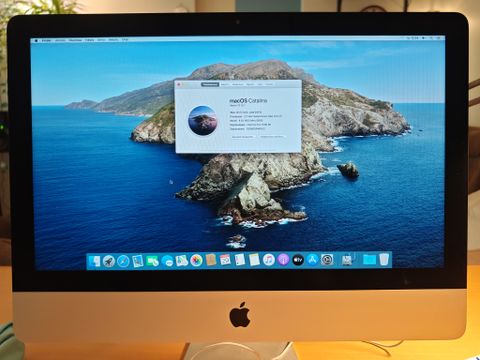Open the Trash in the Dock
Image resolution: width=480 pixels, height=360 pixels.
click(x=384, y=259)
